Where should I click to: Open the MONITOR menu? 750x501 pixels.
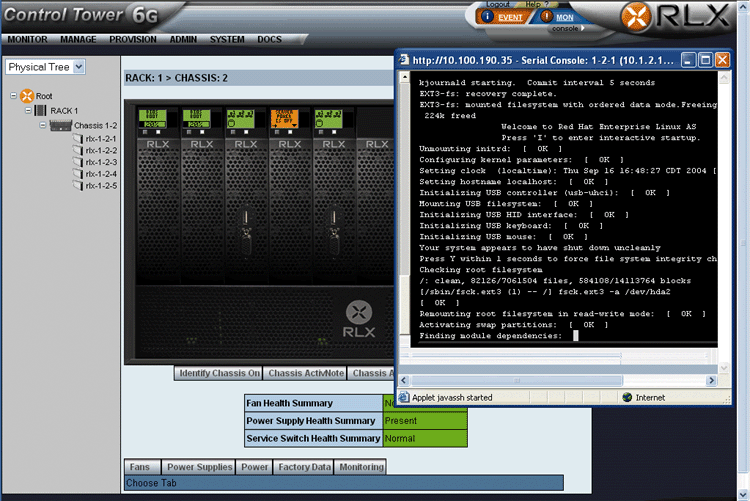point(27,39)
